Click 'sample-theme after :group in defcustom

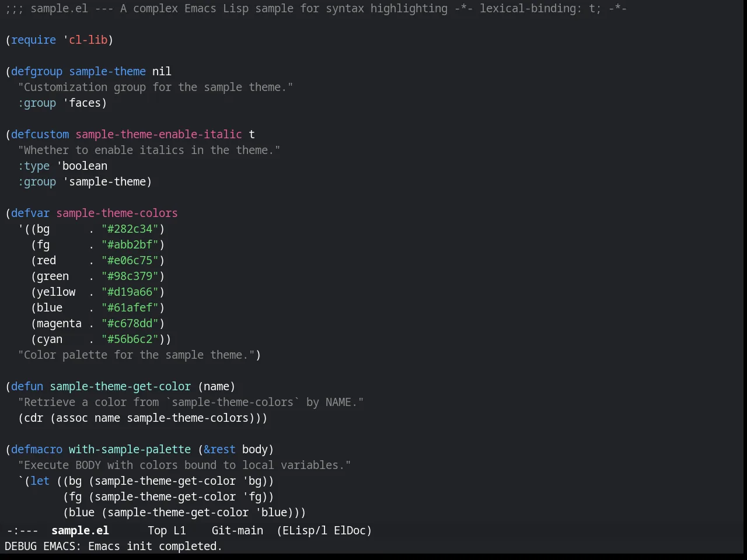[x=104, y=181]
